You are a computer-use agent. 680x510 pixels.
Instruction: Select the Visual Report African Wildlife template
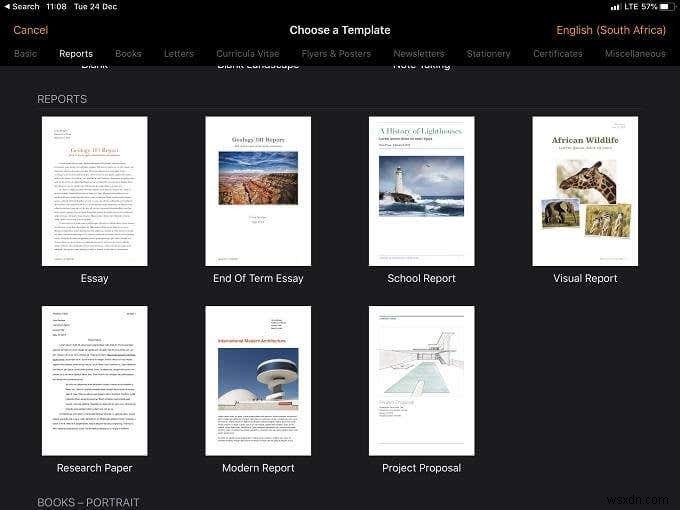[585, 191]
